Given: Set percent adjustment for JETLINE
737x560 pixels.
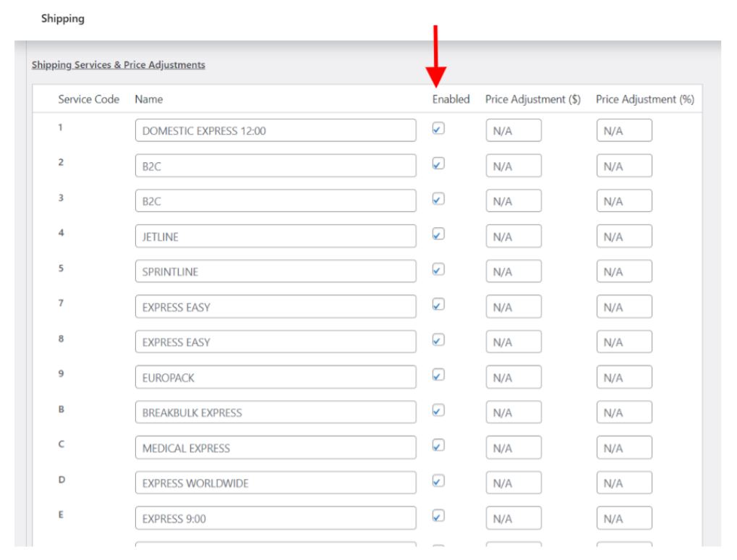Looking at the screenshot, I should coord(624,236).
